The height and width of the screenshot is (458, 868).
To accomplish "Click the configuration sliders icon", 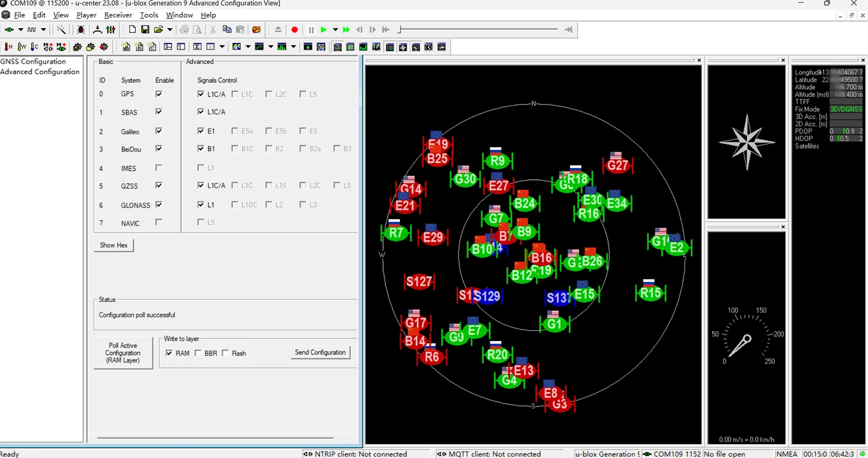I will 111,29.
